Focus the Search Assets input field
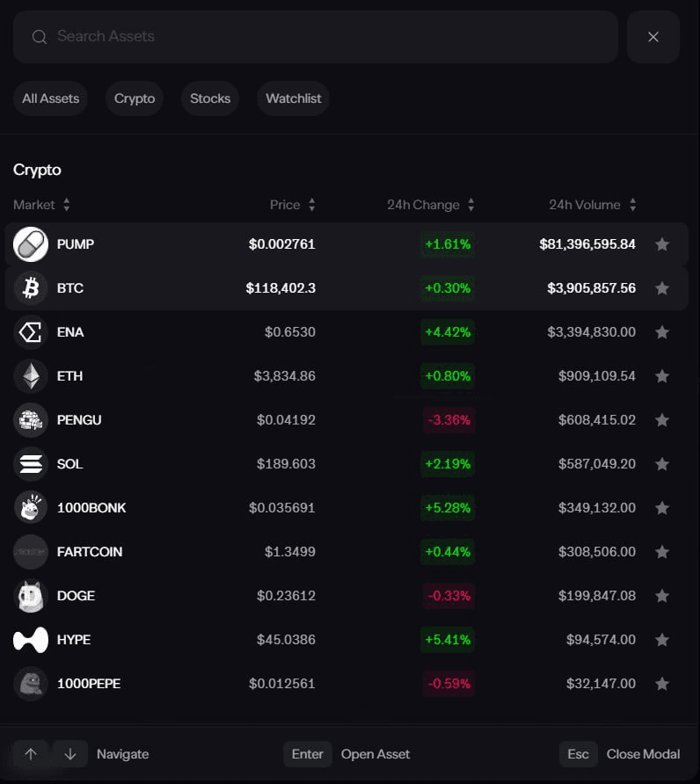 [325, 37]
